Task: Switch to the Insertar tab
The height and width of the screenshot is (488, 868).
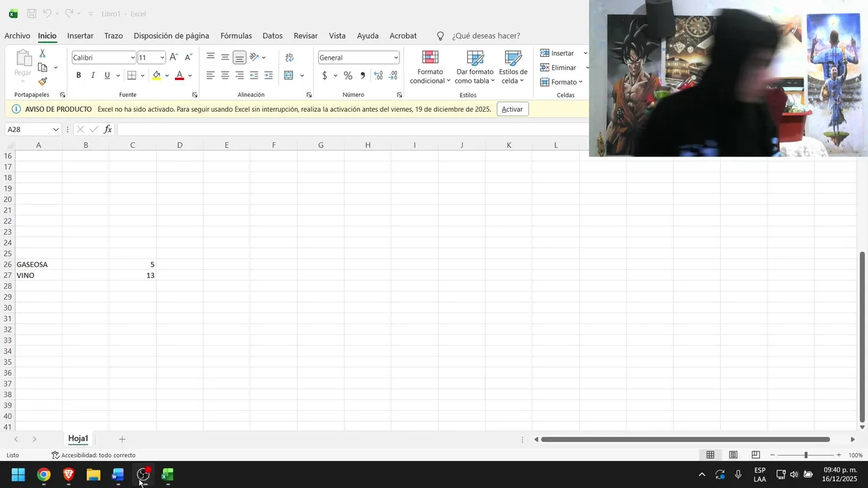Action: click(x=80, y=36)
